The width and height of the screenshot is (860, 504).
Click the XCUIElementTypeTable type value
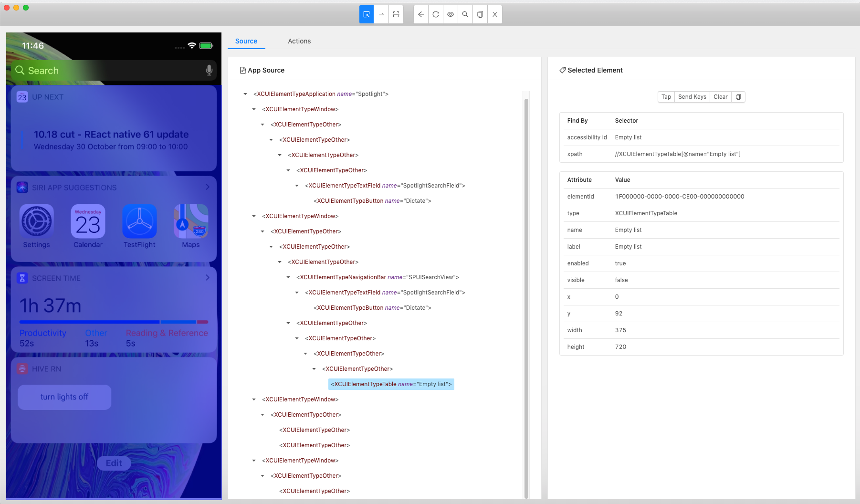click(x=646, y=213)
